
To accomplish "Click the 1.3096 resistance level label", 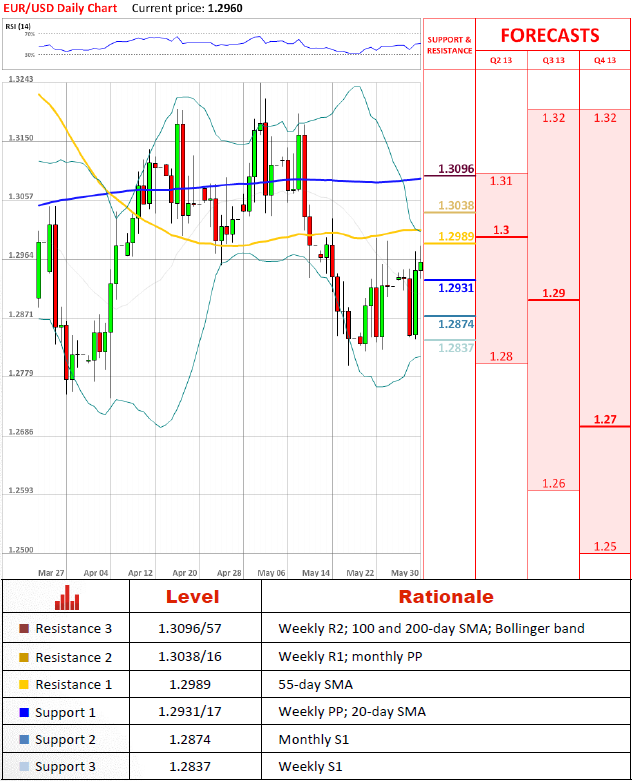I will click(456, 169).
